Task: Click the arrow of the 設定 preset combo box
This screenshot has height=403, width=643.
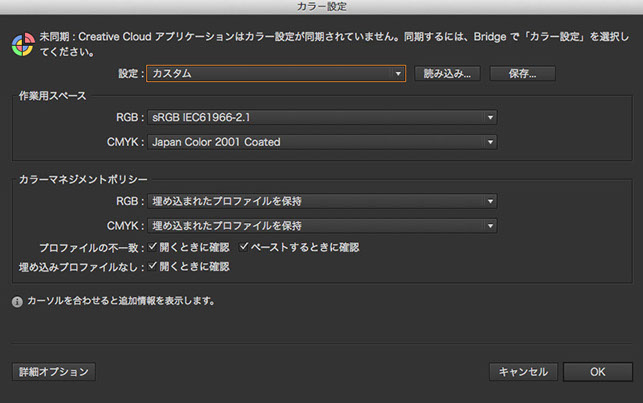Action: coord(398,74)
